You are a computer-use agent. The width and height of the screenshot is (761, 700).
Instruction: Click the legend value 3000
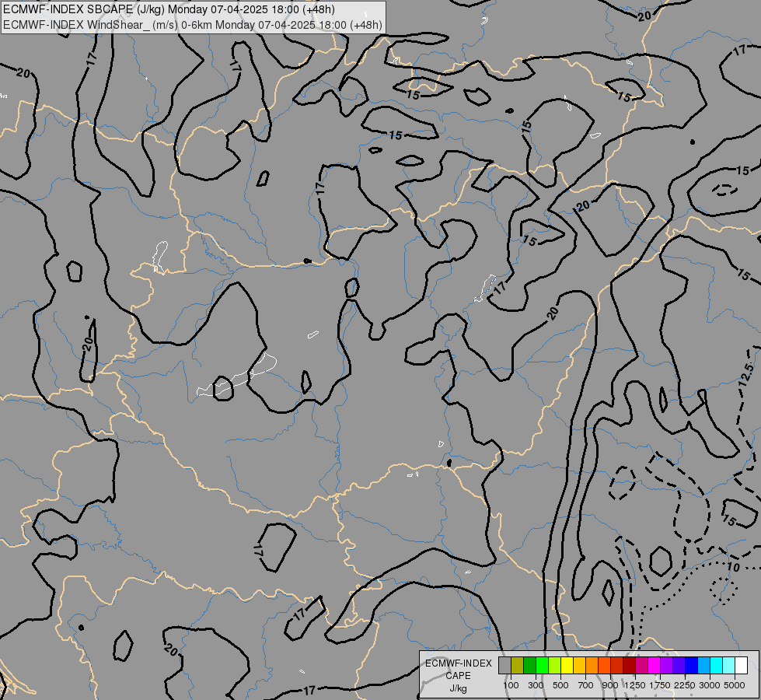click(x=710, y=685)
